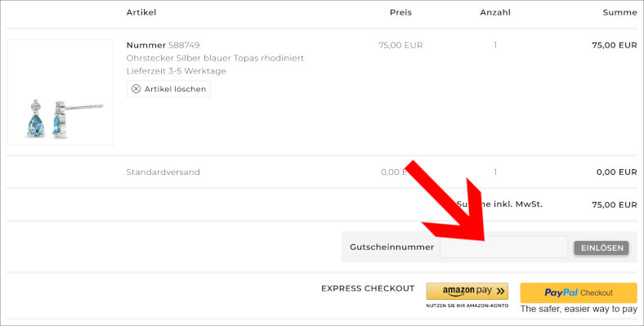This screenshot has height=326, width=644.
Task: Select the earrings quantity value 1
Action: pos(495,45)
